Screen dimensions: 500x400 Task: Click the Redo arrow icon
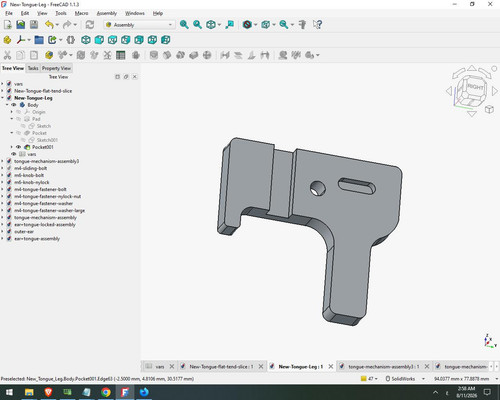(67, 25)
